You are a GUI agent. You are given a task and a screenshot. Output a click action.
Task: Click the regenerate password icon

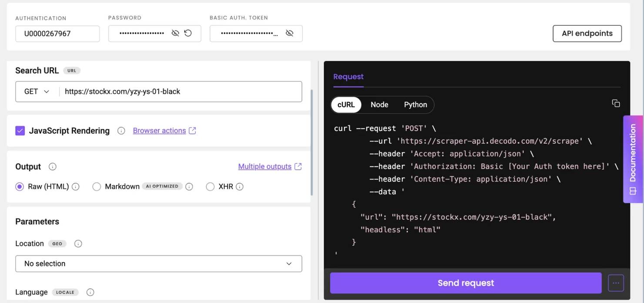point(188,33)
